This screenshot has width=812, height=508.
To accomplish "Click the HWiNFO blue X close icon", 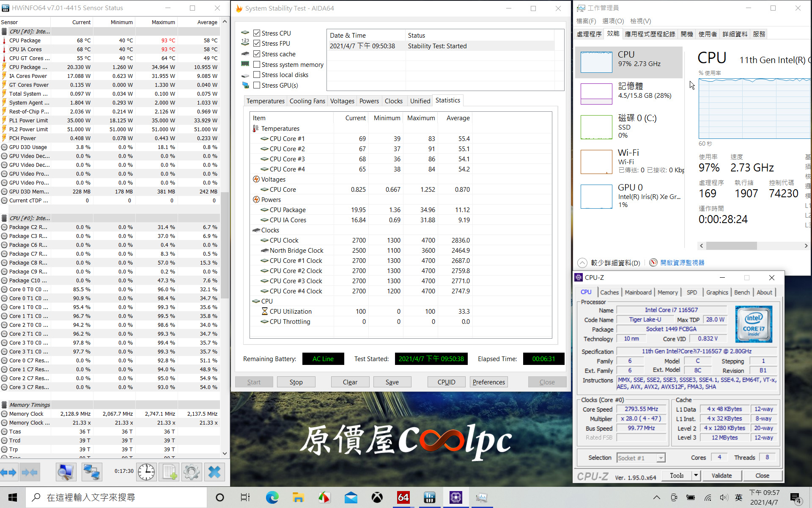I will coord(214,472).
